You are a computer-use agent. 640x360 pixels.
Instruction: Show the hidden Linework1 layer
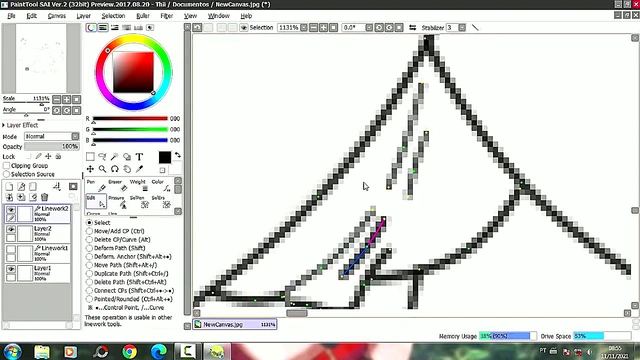tap(11, 249)
